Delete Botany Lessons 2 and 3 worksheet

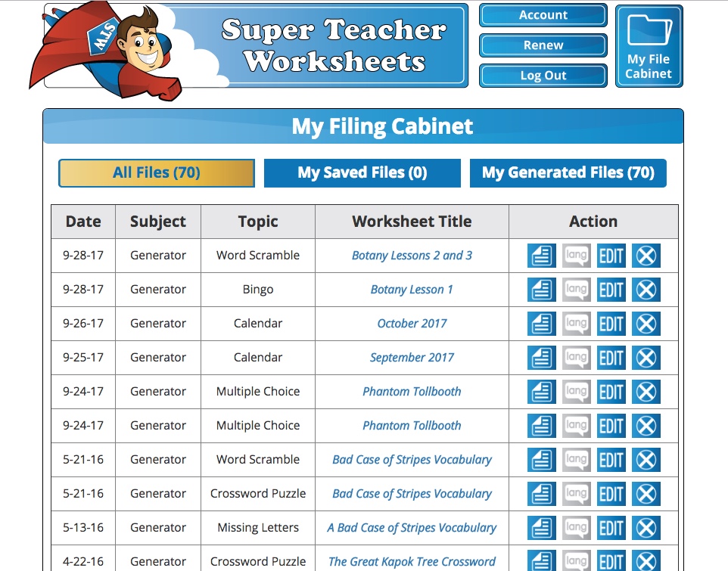click(646, 256)
